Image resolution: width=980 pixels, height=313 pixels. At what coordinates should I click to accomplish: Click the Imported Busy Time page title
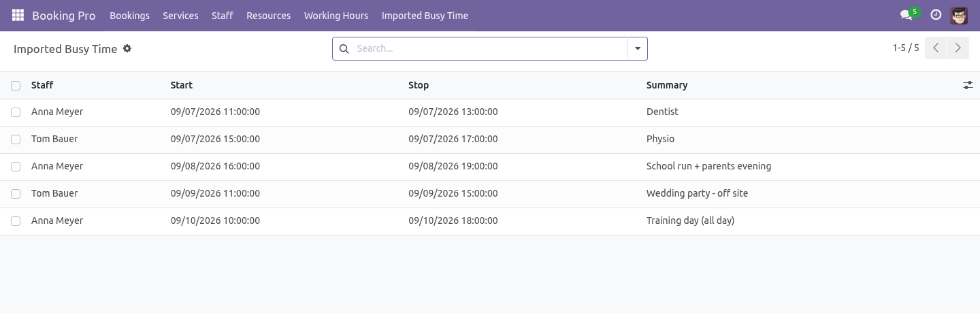click(x=65, y=49)
